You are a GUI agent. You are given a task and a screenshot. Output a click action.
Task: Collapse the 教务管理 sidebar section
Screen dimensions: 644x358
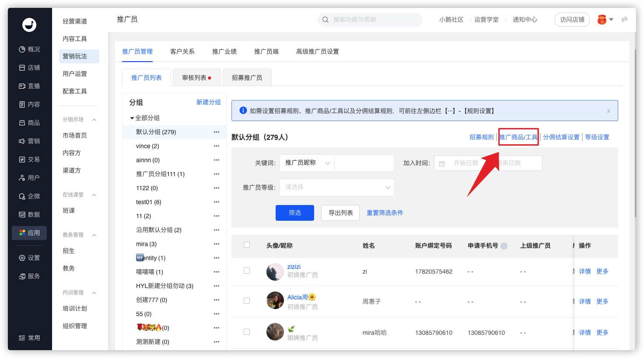tap(94, 235)
